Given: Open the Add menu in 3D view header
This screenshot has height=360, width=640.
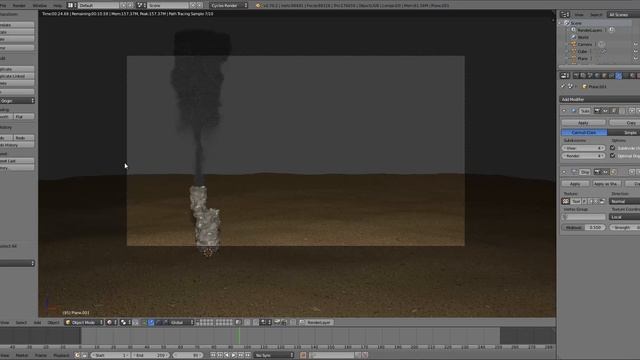Looking at the screenshot, I should point(37,322).
